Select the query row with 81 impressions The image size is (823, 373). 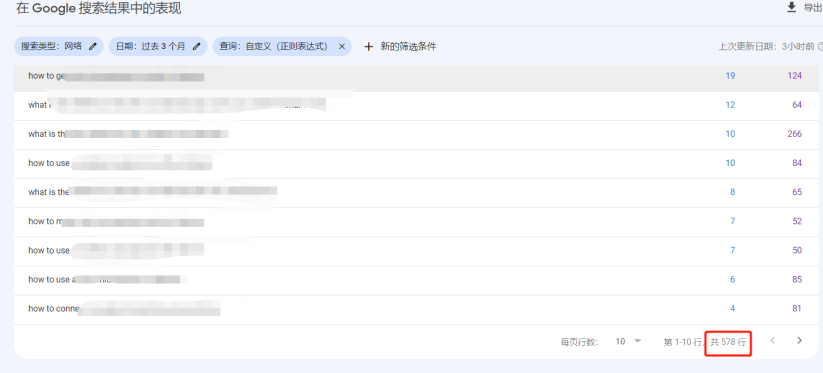(x=416, y=309)
